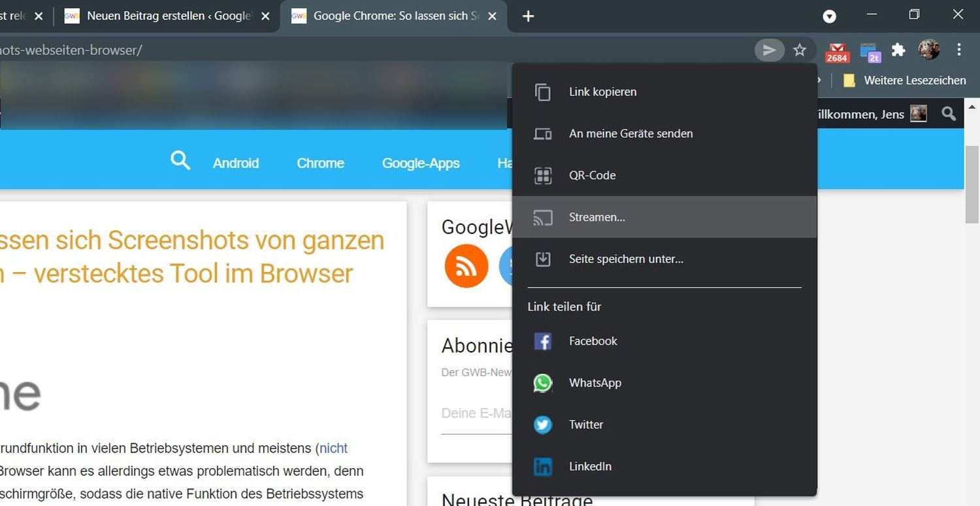Open the Gmail extension showing 2684
Screen dimensions: 980x506
point(837,52)
